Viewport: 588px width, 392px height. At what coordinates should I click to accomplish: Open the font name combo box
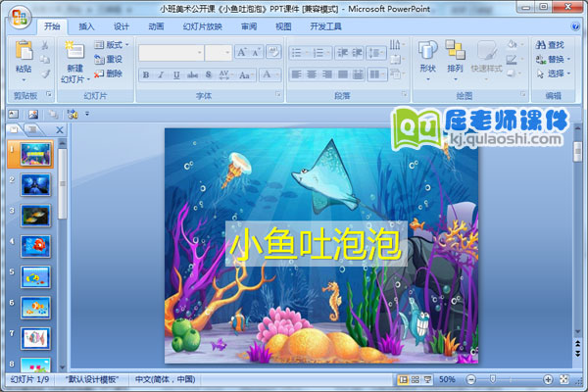tap(171, 53)
